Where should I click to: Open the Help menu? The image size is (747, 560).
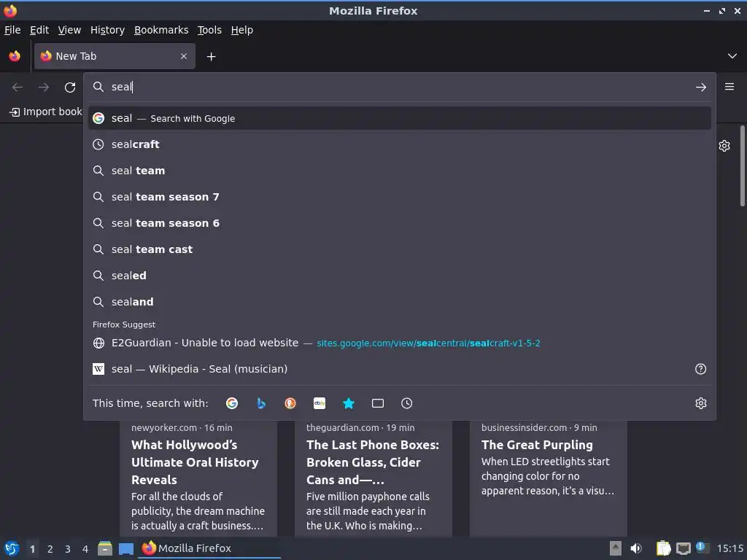pyautogui.click(x=242, y=30)
